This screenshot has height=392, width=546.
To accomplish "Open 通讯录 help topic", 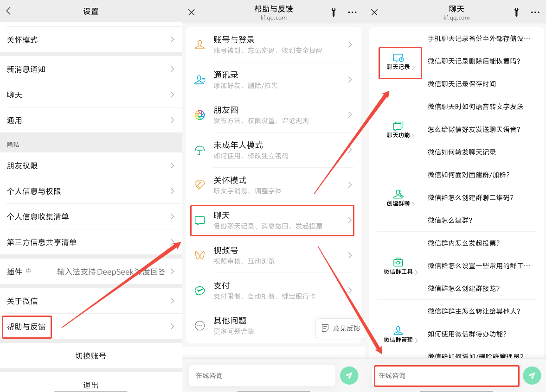I will [x=273, y=80].
